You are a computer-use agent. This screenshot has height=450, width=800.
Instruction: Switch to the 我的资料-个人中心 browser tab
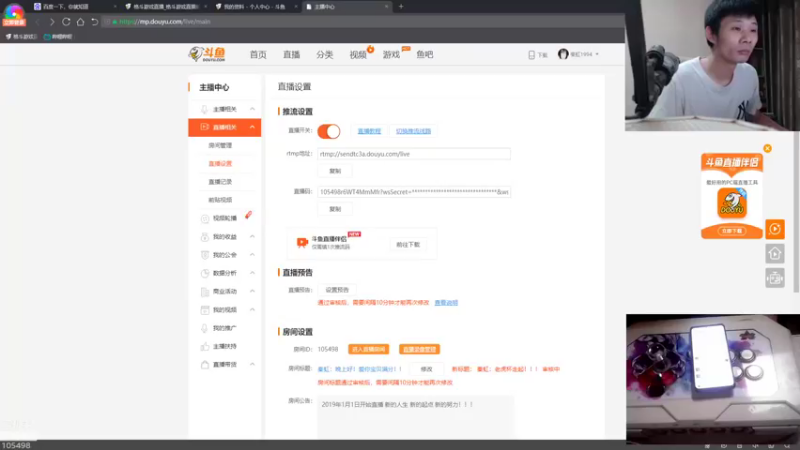[254, 7]
